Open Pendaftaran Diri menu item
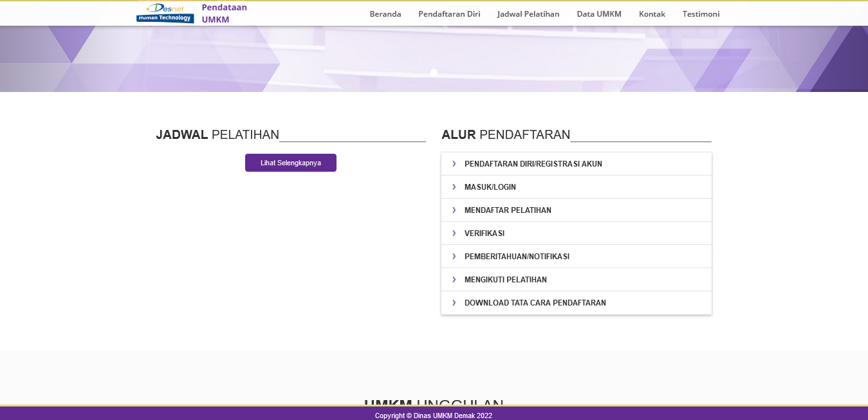The width and height of the screenshot is (868, 420). point(449,14)
